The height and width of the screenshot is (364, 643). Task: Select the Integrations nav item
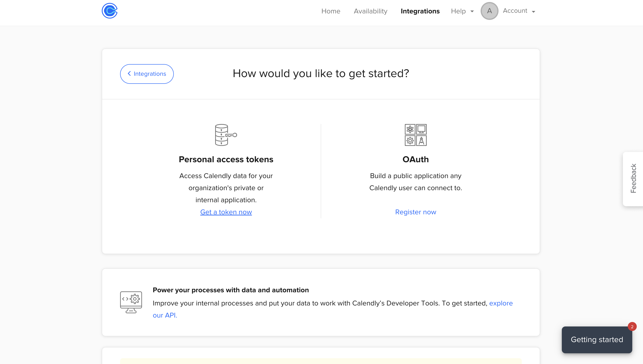coord(420,11)
